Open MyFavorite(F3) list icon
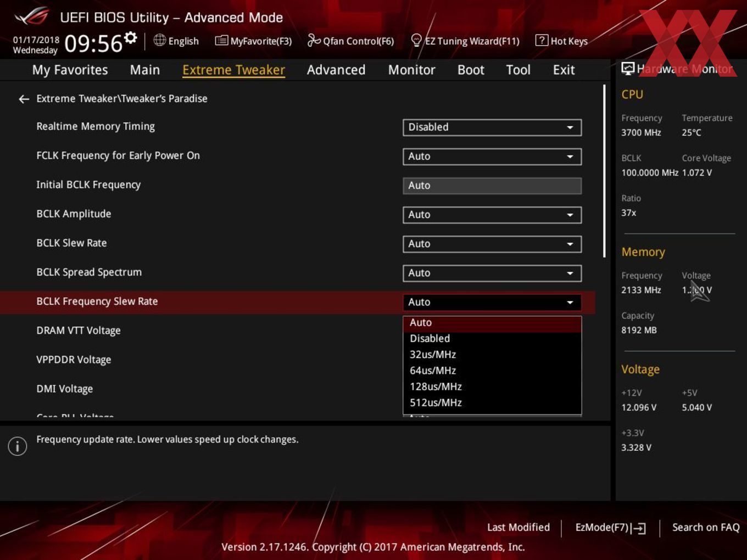 [x=221, y=41]
